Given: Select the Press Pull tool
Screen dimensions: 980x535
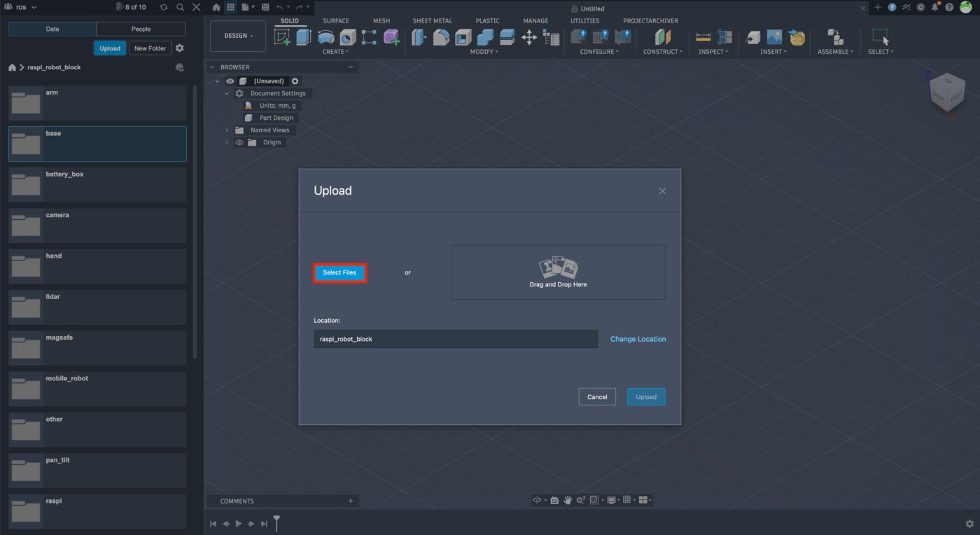Looking at the screenshot, I should [x=419, y=37].
